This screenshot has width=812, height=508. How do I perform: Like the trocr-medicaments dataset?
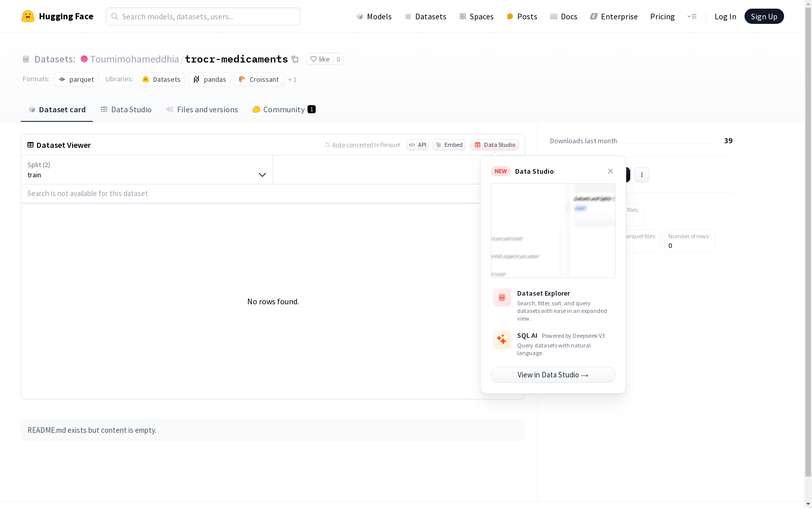[x=320, y=59]
